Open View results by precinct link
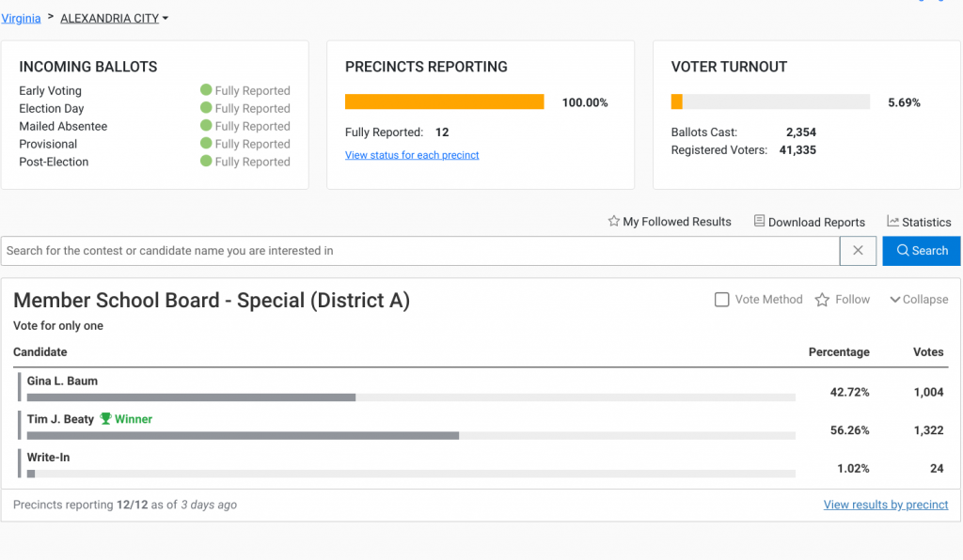 885,505
